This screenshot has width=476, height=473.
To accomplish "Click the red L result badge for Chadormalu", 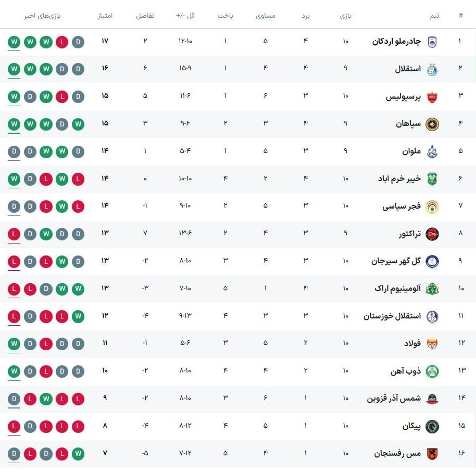I will (x=62, y=42).
